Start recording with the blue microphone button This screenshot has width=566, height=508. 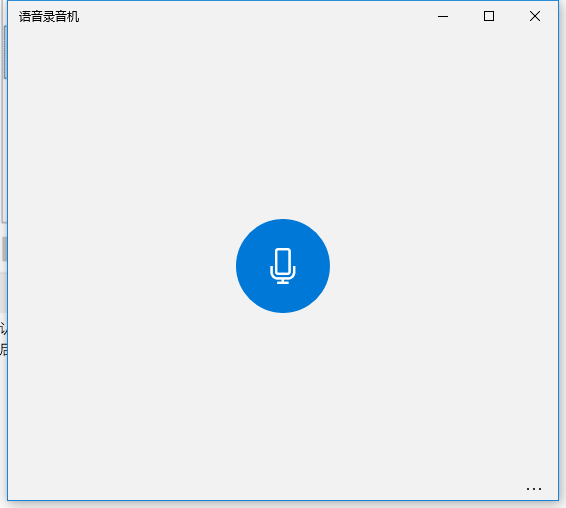click(x=283, y=266)
